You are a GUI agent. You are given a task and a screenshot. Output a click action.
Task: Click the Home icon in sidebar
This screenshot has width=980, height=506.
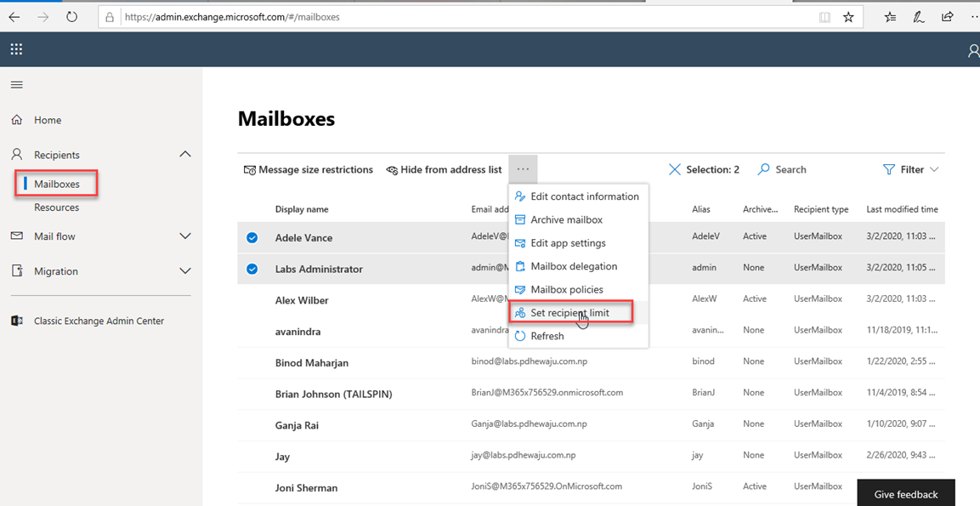(x=16, y=121)
